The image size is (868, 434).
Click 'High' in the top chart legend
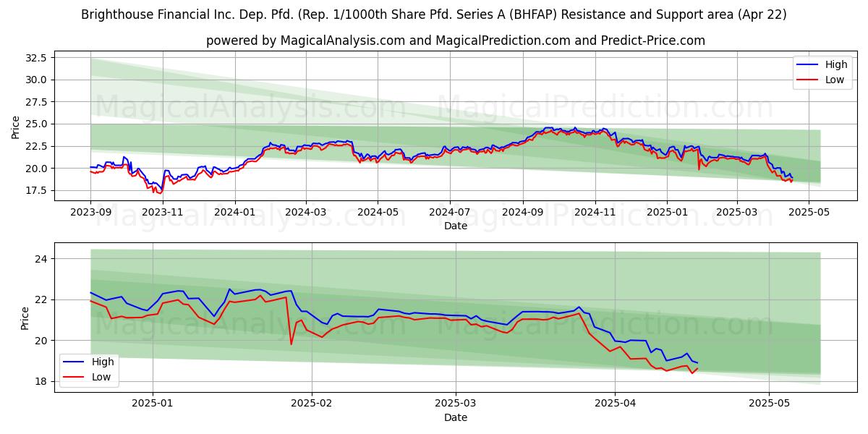pyautogui.click(x=836, y=65)
